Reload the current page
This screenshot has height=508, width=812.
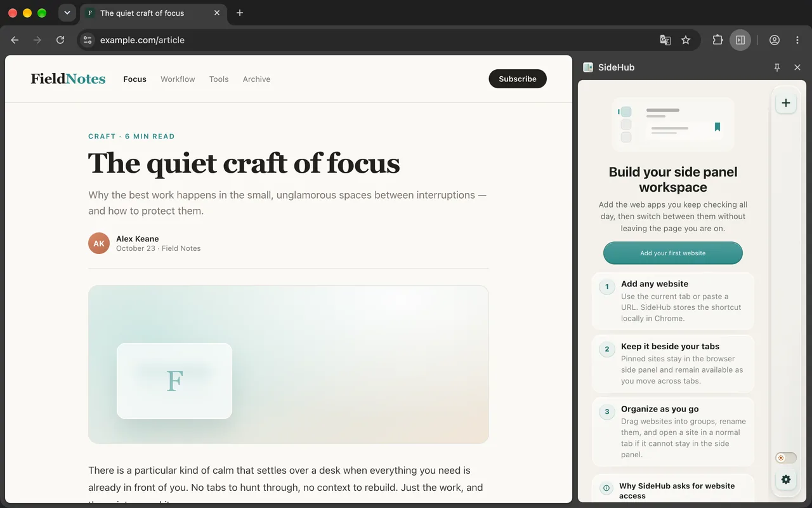(x=60, y=40)
